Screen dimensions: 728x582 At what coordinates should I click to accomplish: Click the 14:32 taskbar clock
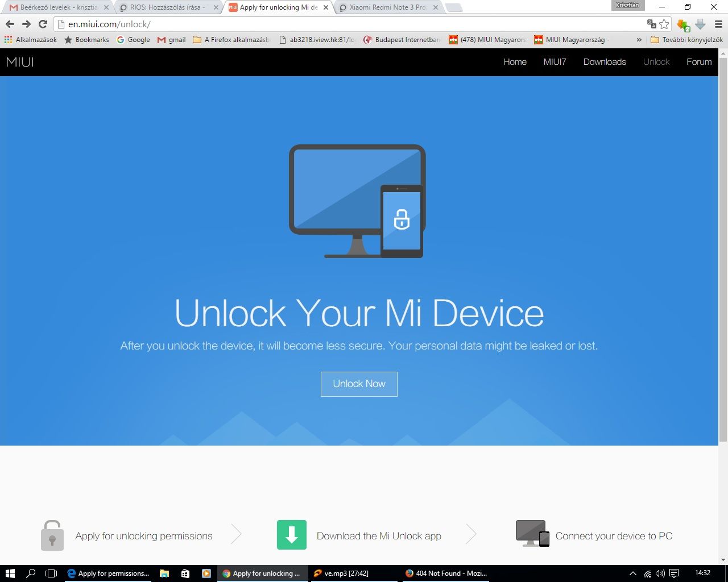703,573
